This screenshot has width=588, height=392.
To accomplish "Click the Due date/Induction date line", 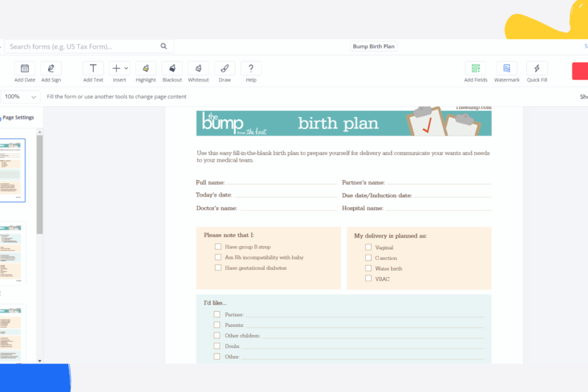I will [x=453, y=195].
